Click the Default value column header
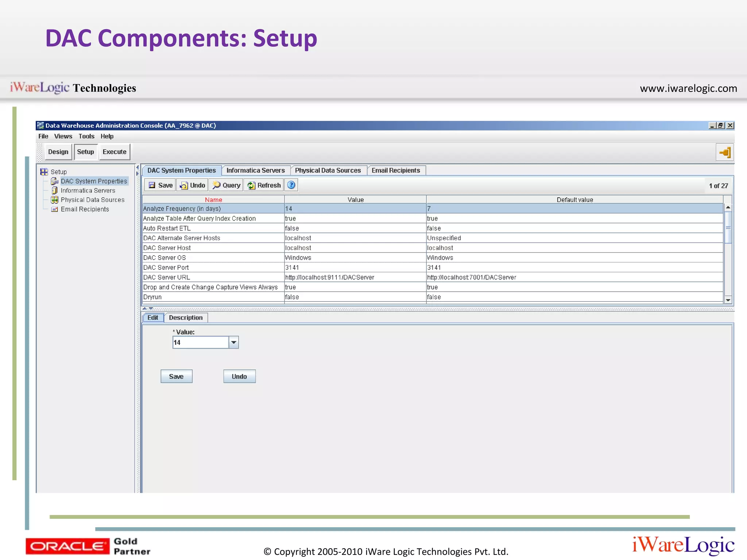This screenshot has width=747, height=560. pos(575,199)
